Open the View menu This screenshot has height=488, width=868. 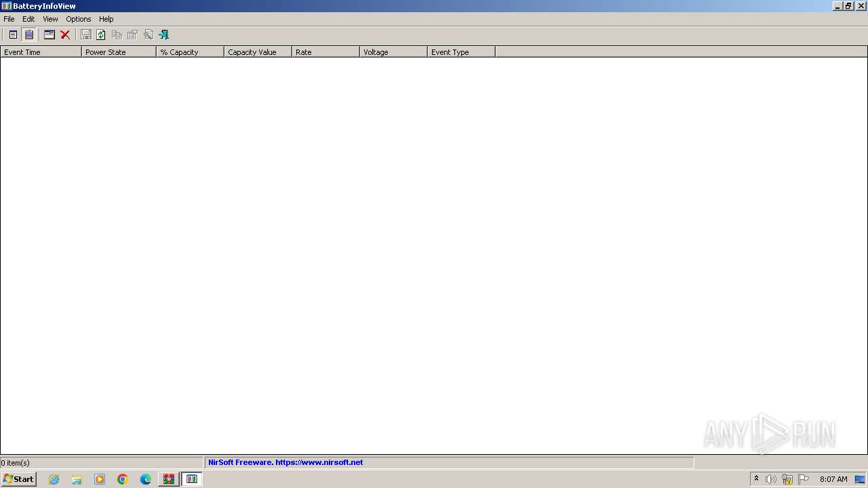(50, 19)
